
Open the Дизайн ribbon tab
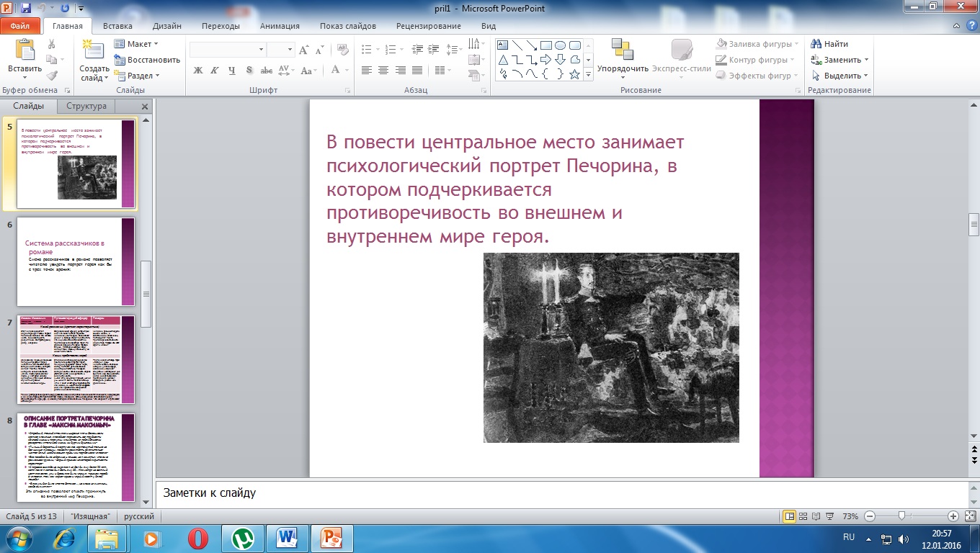coord(167,26)
